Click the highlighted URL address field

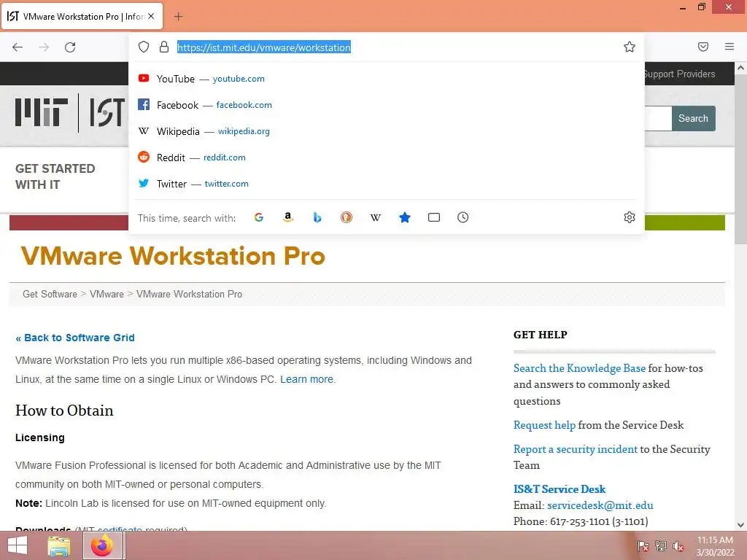[264, 47]
